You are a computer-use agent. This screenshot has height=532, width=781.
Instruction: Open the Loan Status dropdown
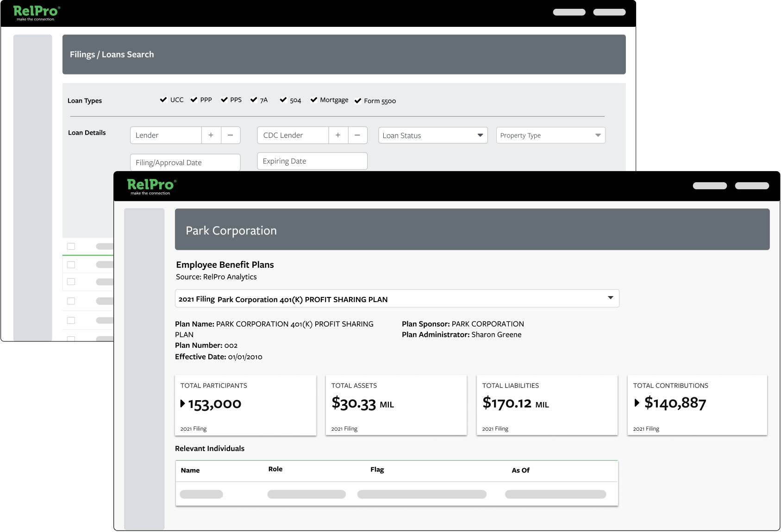tap(433, 135)
